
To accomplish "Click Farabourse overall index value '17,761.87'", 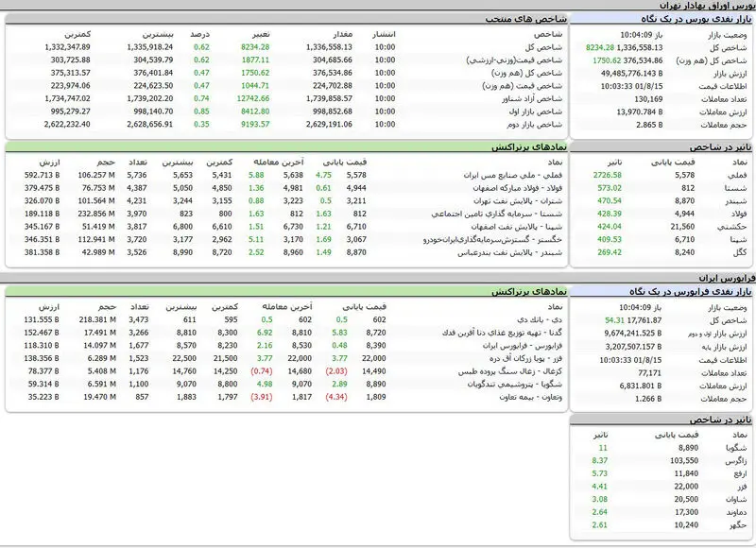I will [x=644, y=320].
